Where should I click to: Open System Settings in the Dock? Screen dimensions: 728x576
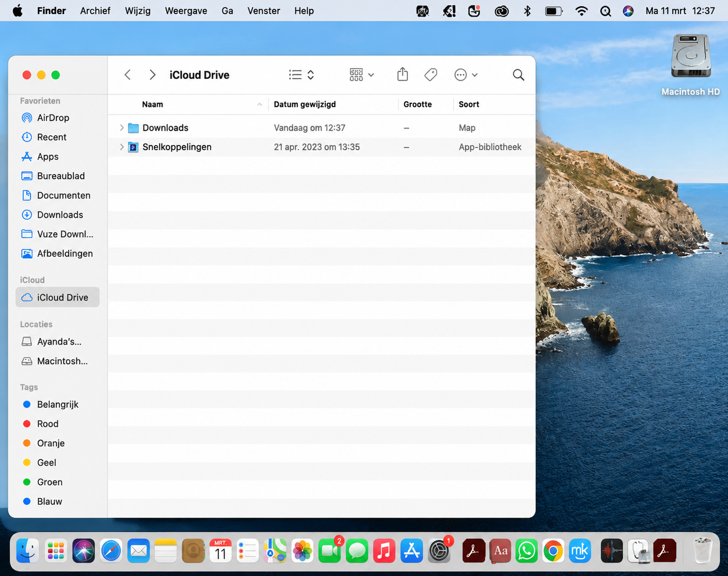coord(439,551)
